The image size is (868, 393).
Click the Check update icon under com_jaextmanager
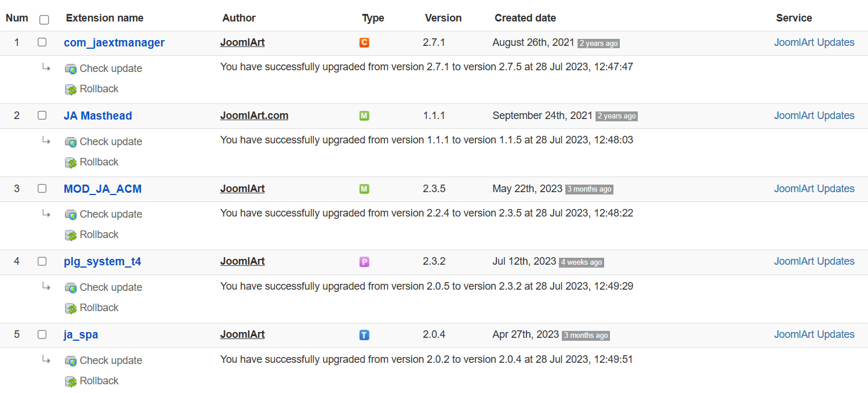(71, 69)
